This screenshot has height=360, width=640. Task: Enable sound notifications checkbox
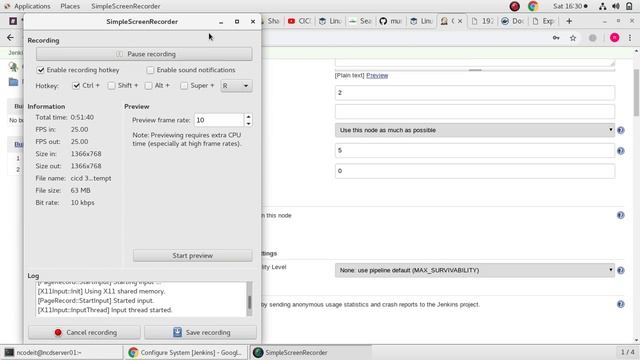[150, 70]
